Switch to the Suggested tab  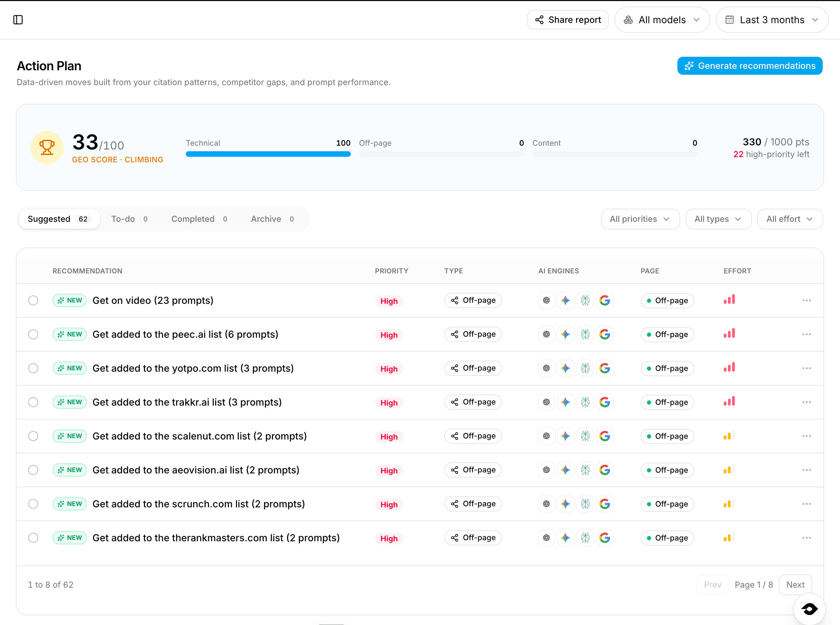coord(60,219)
